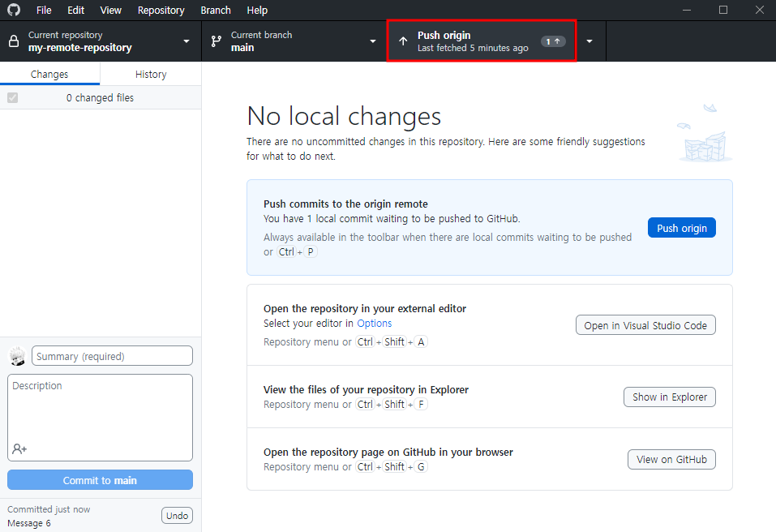Viewport: 776px width, 532px height.
Task: Click the add co-authors icon
Action: 19,448
